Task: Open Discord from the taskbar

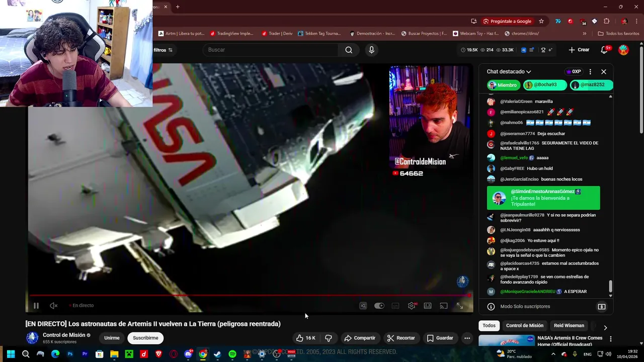Action: (188, 354)
